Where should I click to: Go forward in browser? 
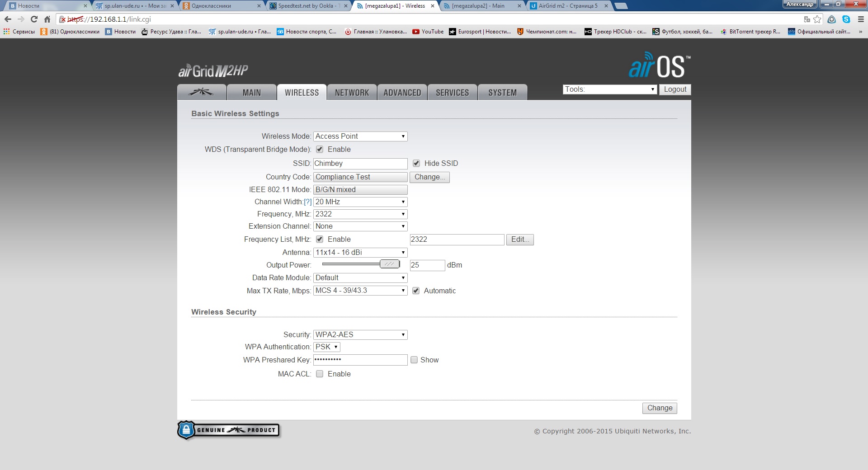[x=21, y=19]
